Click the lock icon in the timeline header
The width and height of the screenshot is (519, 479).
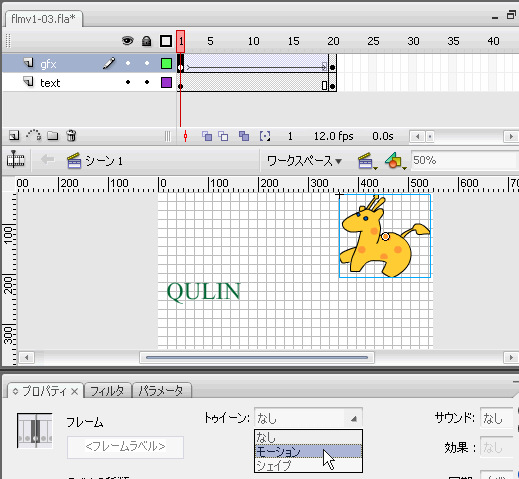click(x=147, y=41)
